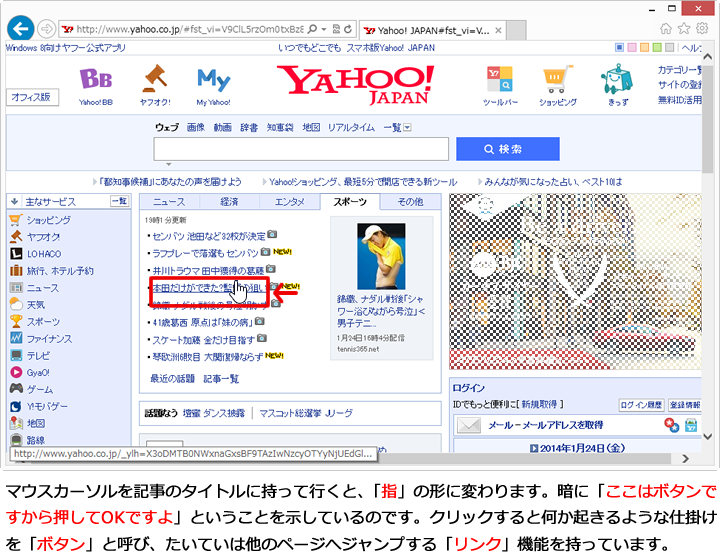Open the スケート加藤 金だけ目指す headline
This screenshot has height=559, width=720.
(203, 340)
